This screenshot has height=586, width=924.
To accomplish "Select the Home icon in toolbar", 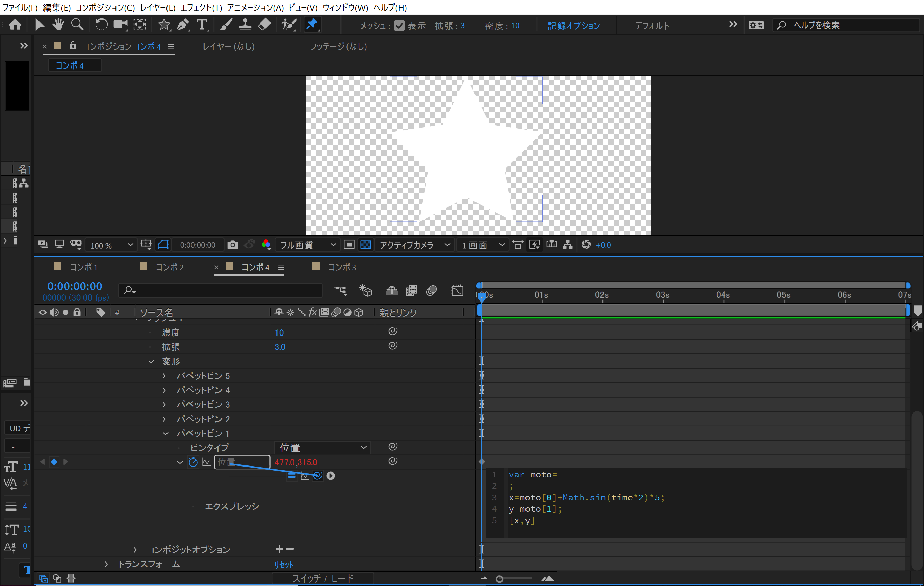I will pos(15,25).
